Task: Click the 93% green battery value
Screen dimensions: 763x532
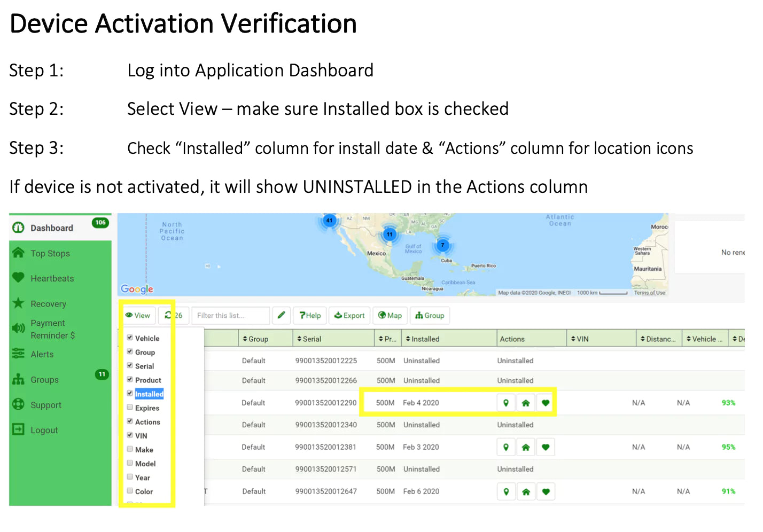Action: coord(728,403)
